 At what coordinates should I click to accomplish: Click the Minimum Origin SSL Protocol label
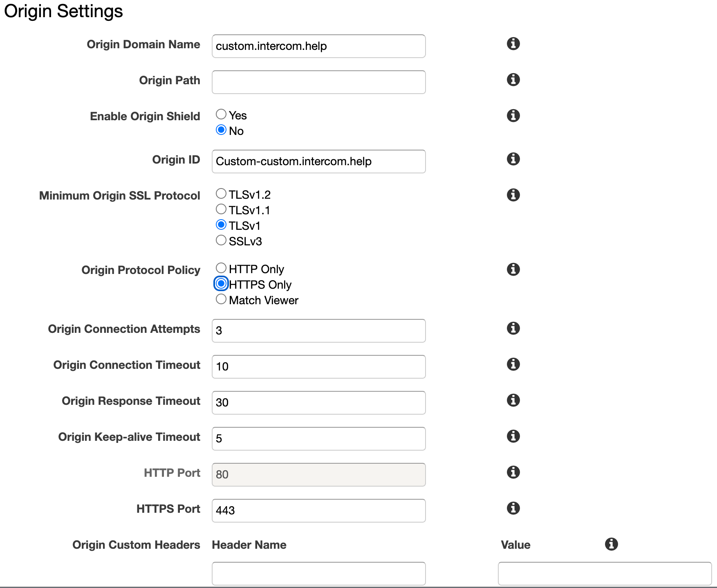coord(119,195)
